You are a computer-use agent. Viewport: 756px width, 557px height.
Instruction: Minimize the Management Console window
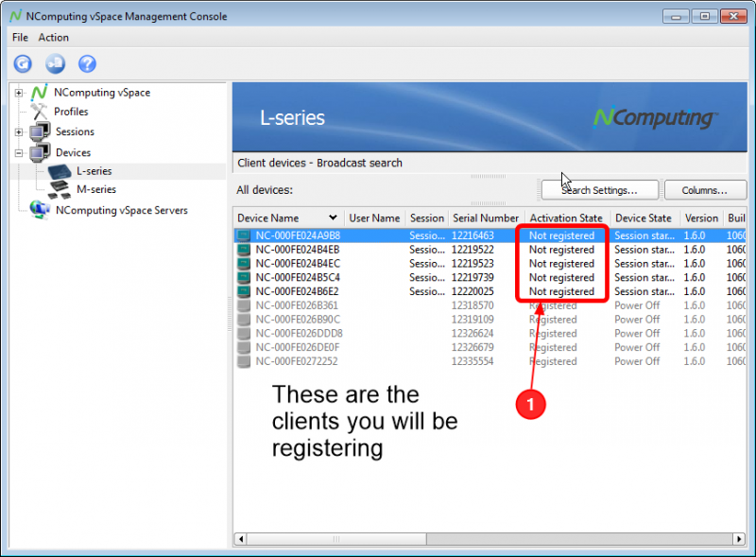676,16
